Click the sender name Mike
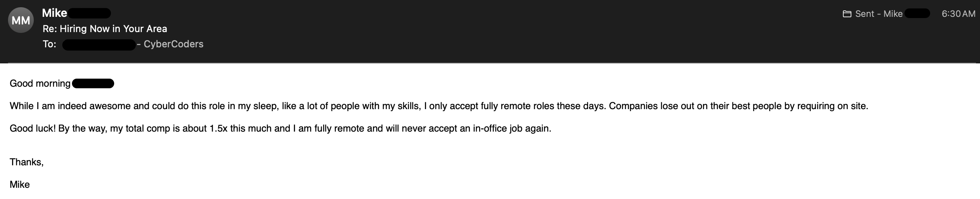 [x=54, y=13]
